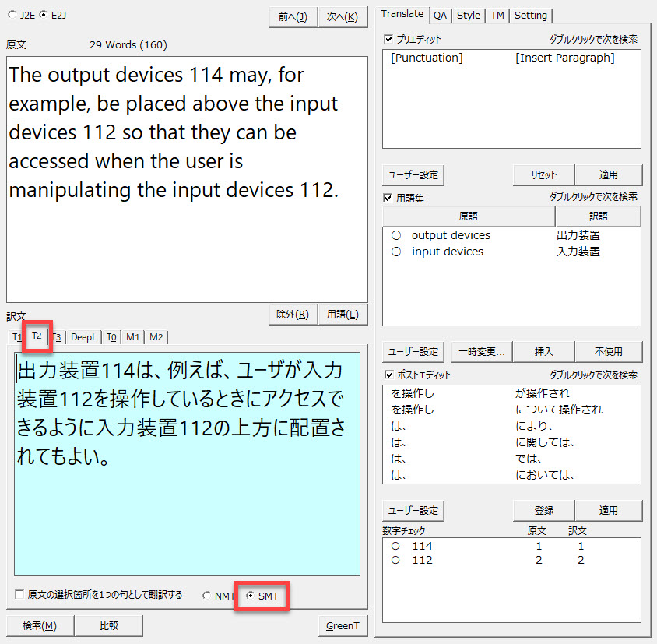Click the 検索(M) search button
The height and width of the screenshot is (644, 657).
(40, 625)
